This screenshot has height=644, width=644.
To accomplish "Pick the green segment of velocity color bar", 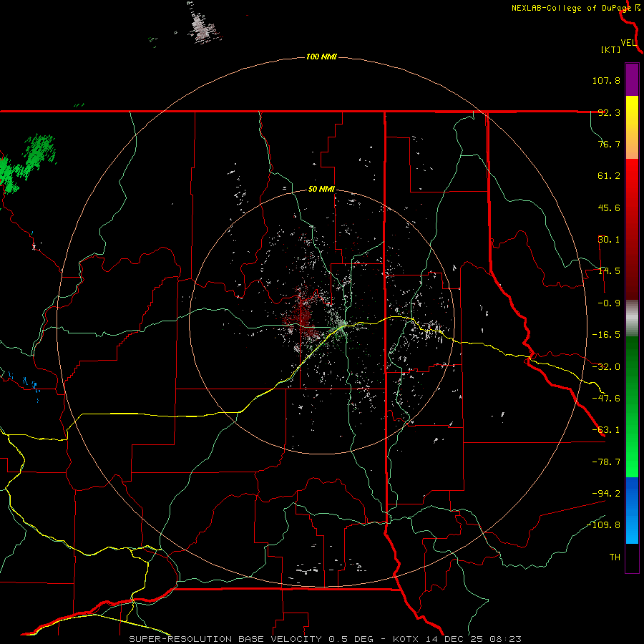I will point(632,406).
